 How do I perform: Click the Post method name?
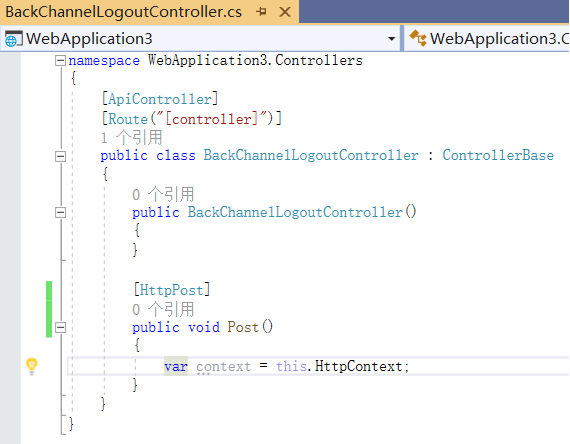coord(243,327)
